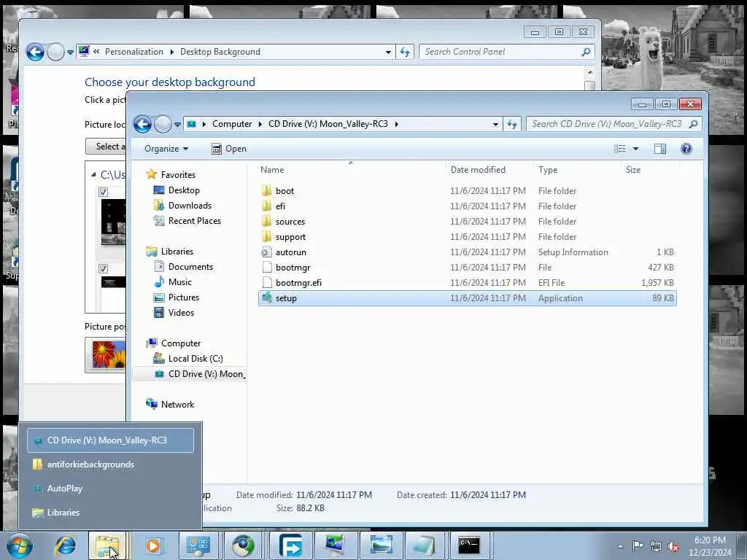Screen dimensions: 747x560
Task: Click Desktop Background breadcrumb in Control Panel
Action: [220, 52]
